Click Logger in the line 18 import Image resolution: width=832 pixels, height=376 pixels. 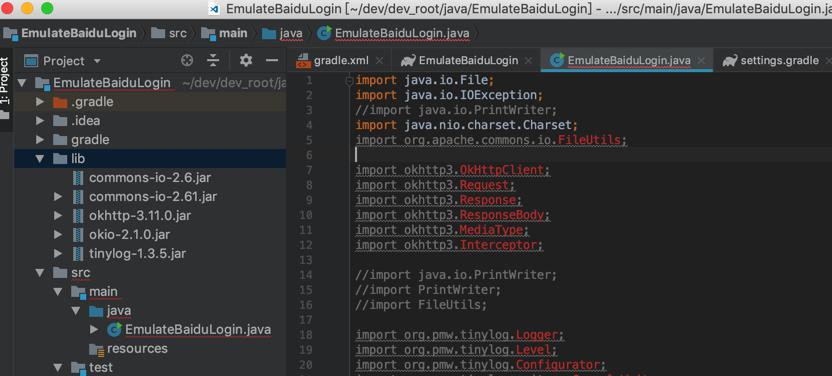pos(537,335)
